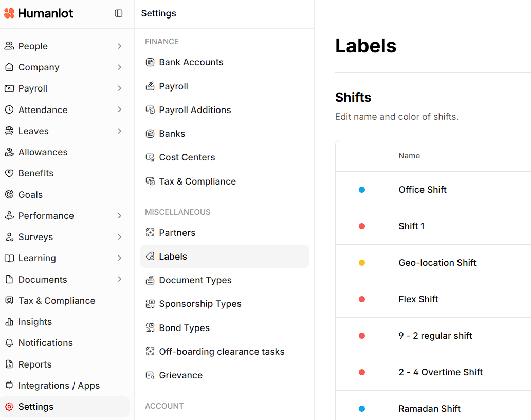Open Partners settings page
This screenshot has height=420, width=531.
[x=225, y=233]
